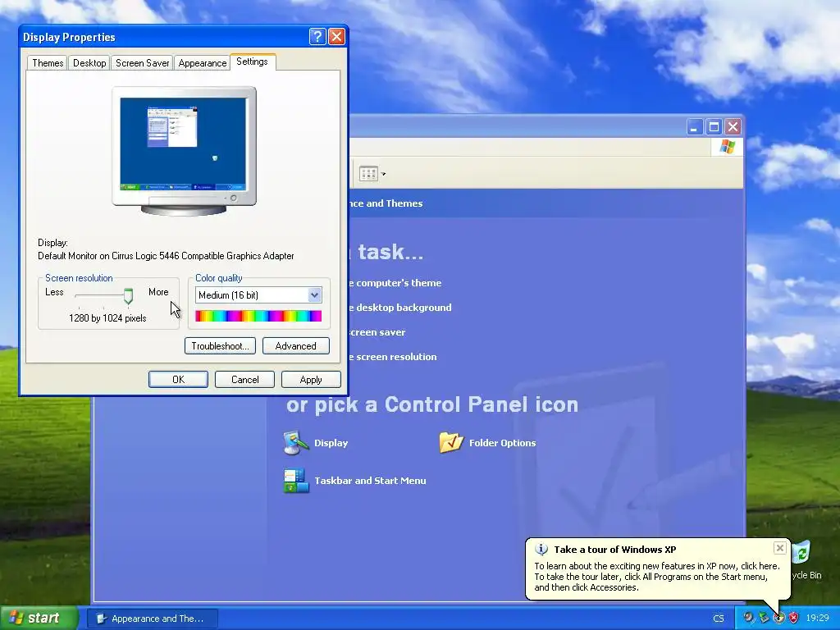Switch to the Desktop tab

[89, 62]
